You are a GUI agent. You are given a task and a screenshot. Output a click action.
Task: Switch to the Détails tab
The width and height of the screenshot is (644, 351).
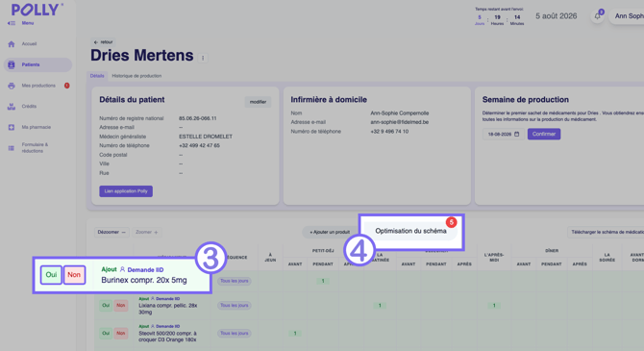pyautogui.click(x=97, y=76)
